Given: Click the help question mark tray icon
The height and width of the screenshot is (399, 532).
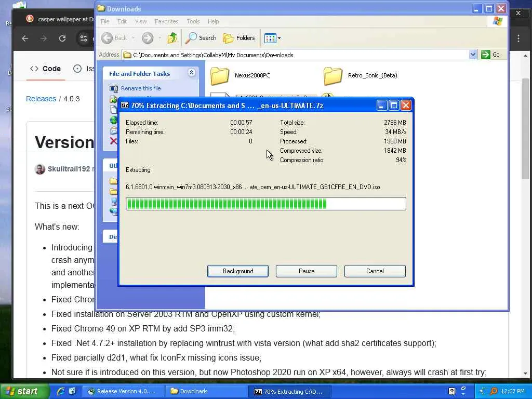Looking at the screenshot, I should [x=451, y=392].
